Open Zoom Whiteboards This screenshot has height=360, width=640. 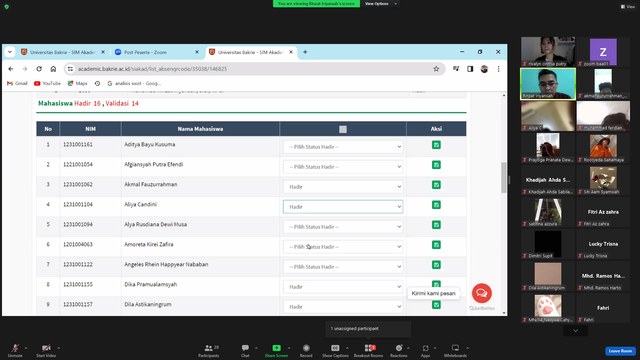point(455,351)
